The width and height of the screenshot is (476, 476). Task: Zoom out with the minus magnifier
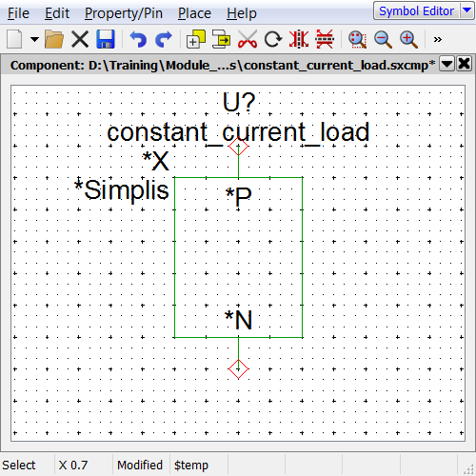click(383, 39)
